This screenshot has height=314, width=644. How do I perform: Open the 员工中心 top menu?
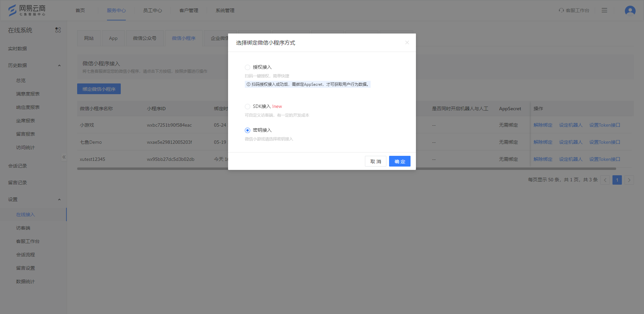point(153,10)
